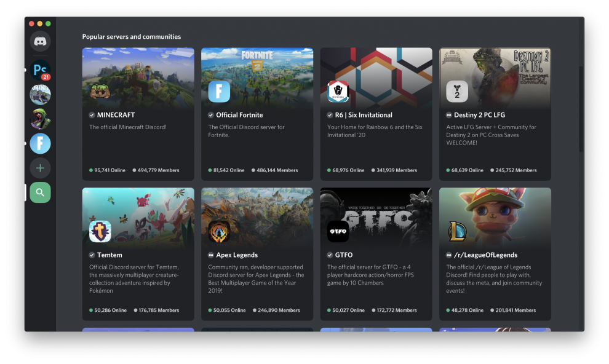This screenshot has width=609, height=364.
Task: Click the Destiny 2 PC LFG avatar icon
Action: [456, 92]
